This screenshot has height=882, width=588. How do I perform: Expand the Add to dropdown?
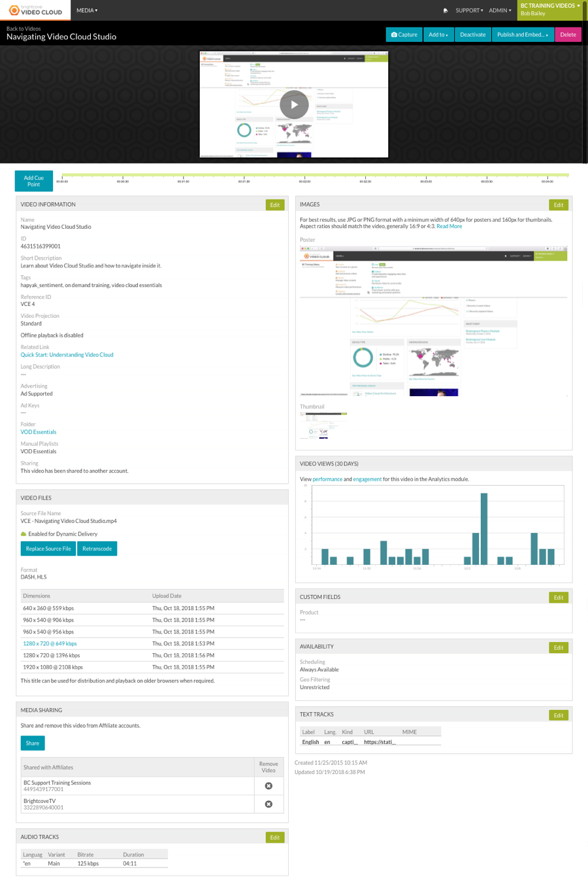(x=438, y=35)
